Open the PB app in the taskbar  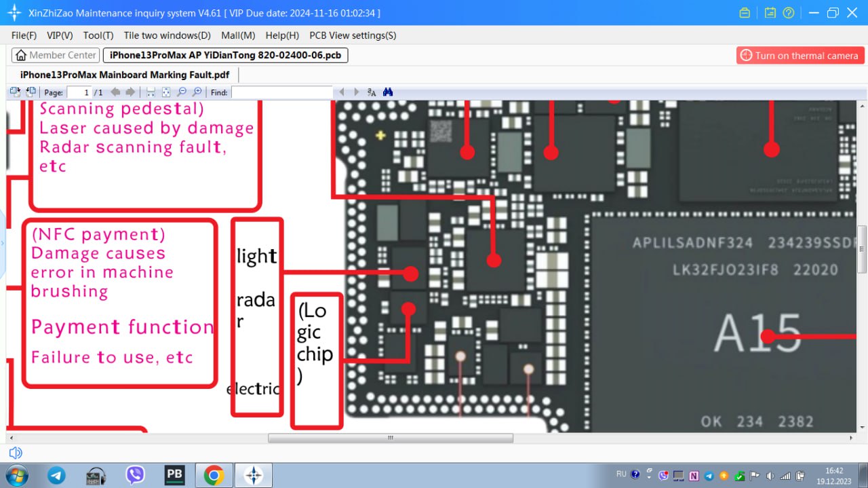[175, 476]
